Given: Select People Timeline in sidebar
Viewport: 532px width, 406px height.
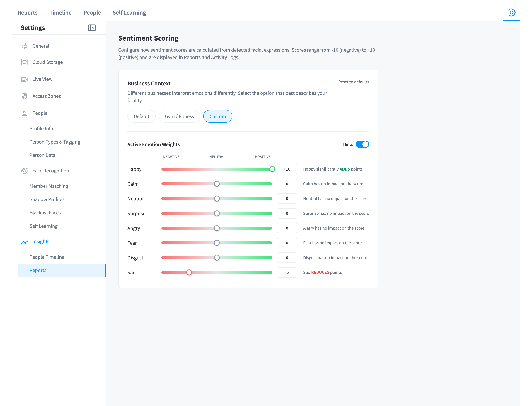Looking at the screenshot, I should [47, 257].
